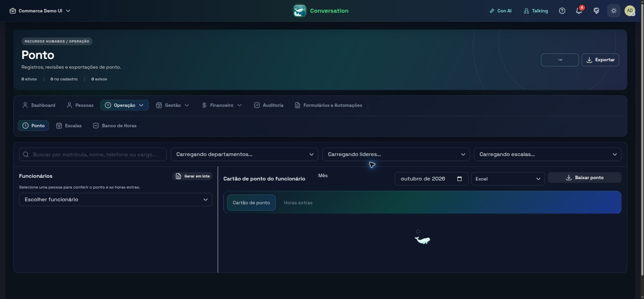Expand Commerce Demo UI workspace dropdown
Image resolution: width=644 pixels, height=299 pixels.
point(40,11)
